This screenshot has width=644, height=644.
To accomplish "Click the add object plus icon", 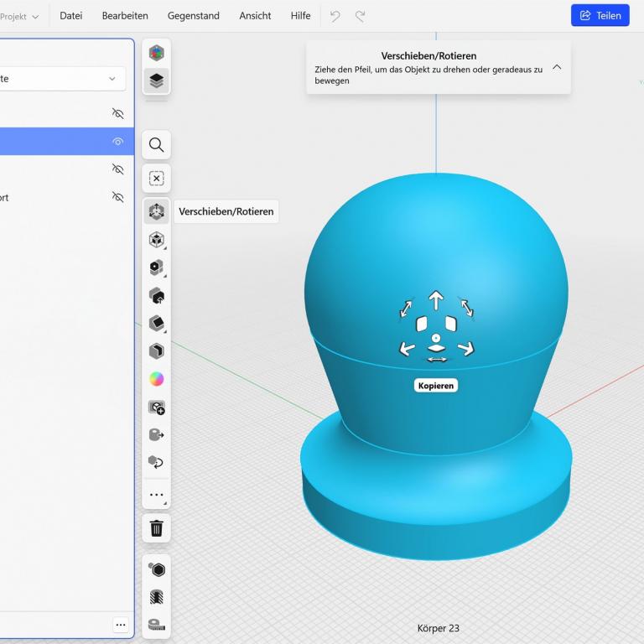I will pos(156,408).
